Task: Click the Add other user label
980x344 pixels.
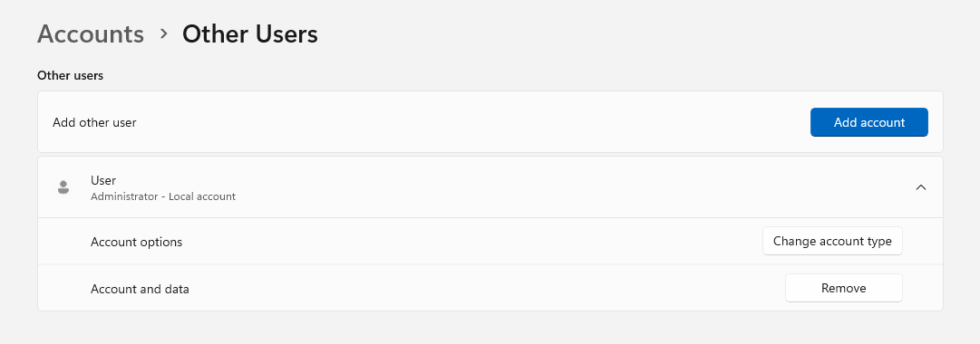Action: [94, 122]
